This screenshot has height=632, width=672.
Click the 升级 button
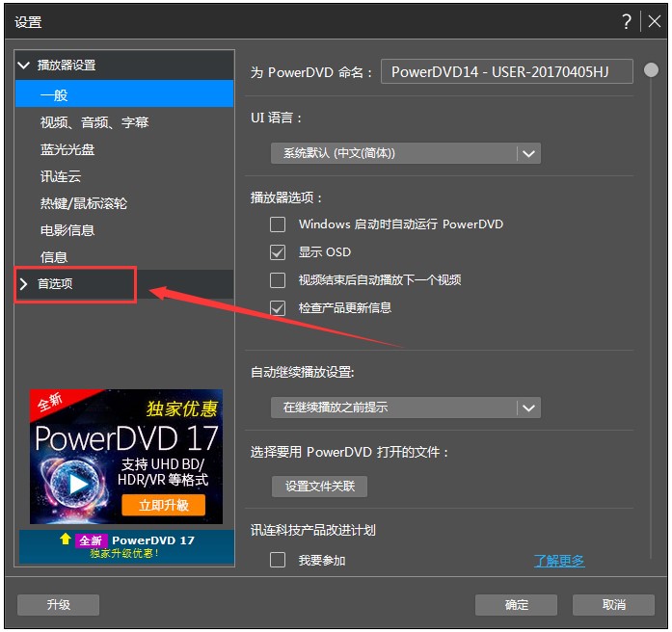(58, 605)
